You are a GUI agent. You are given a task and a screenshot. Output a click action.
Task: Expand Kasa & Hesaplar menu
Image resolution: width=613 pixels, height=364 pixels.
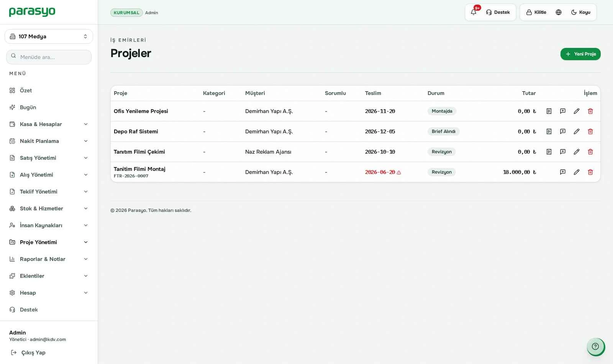[x=49, y=124]
